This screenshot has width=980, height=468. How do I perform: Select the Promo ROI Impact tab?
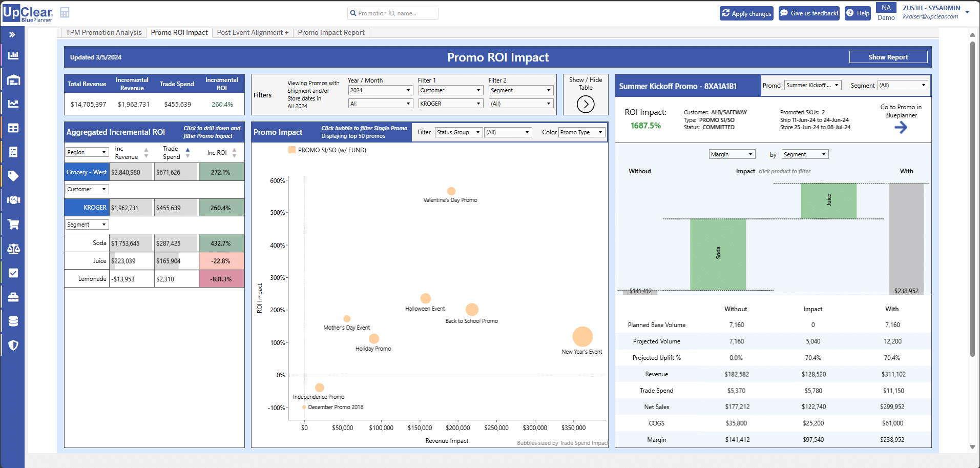pos(179,32)
